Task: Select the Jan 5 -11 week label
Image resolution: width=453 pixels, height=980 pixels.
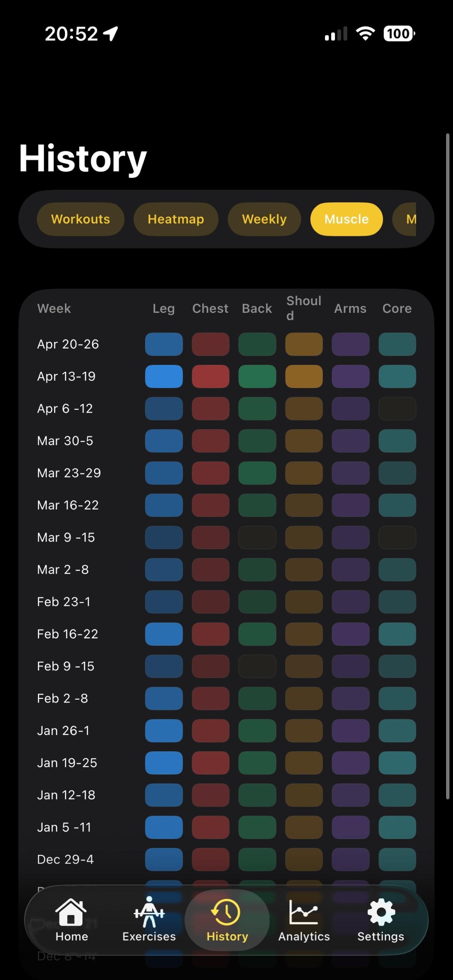Action: pyautogui.click(x=64, y=828)
